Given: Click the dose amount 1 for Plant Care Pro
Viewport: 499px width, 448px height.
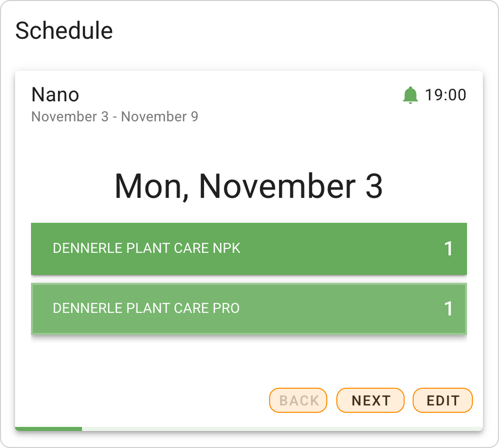Looking at the screenshot, I should tap(448, 309).
